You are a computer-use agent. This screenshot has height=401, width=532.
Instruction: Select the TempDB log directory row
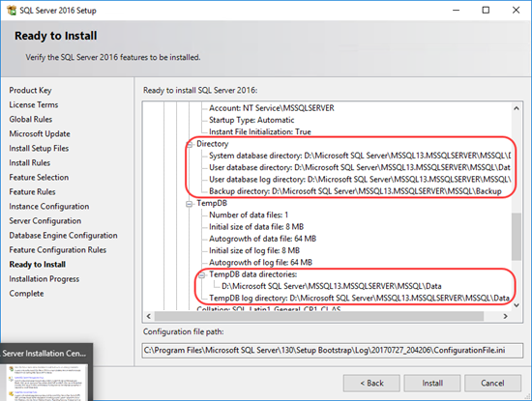tap(359, 298)
